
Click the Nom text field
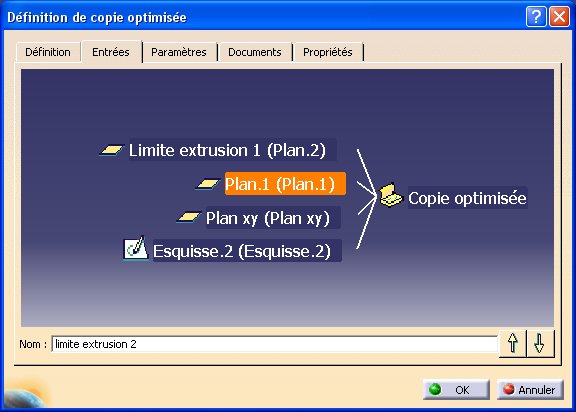point(275,344)
